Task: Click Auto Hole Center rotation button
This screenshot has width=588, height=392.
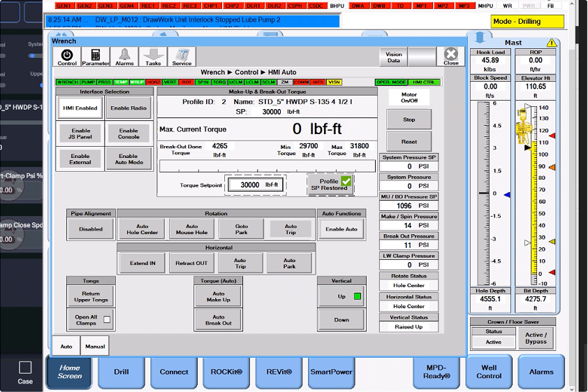Action: click(x=142, y=229)
